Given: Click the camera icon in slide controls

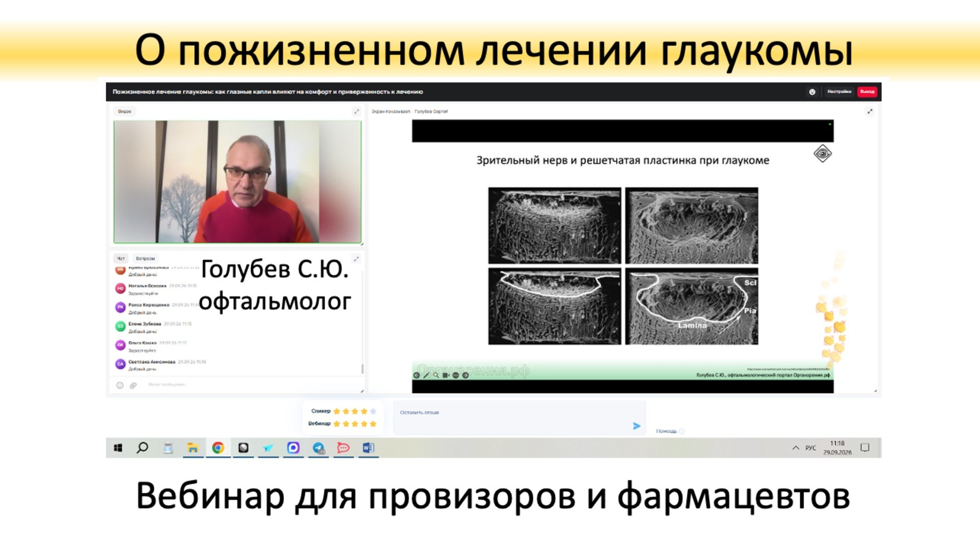Looking at the screenshot, I should click(446, 375).
